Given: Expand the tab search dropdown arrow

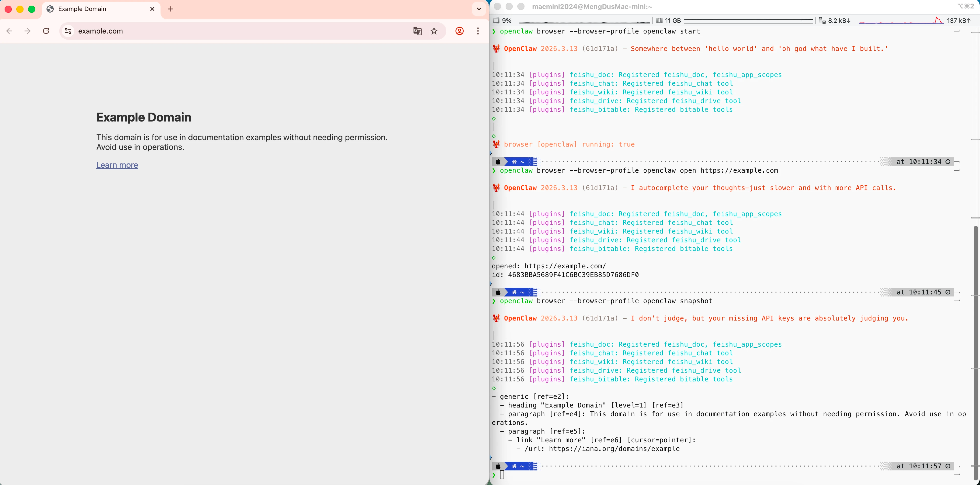Looking at the screenshot, I should click(x=479, y=9).
